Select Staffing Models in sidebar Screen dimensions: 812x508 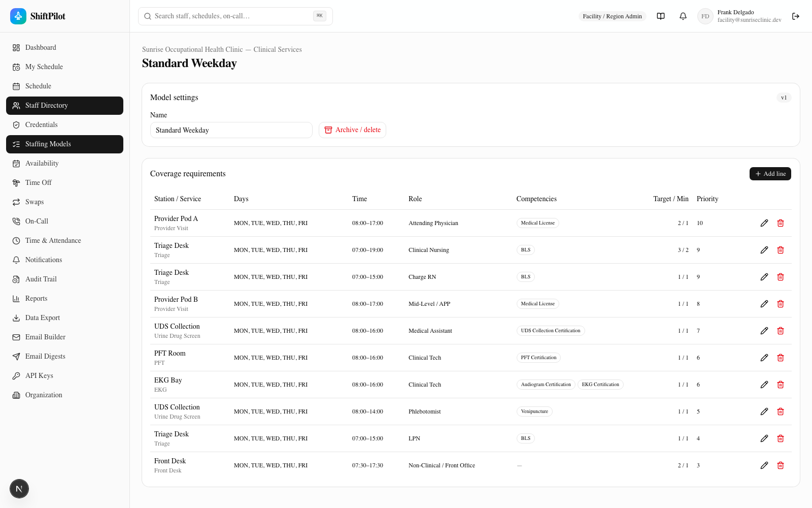point(64,144)
